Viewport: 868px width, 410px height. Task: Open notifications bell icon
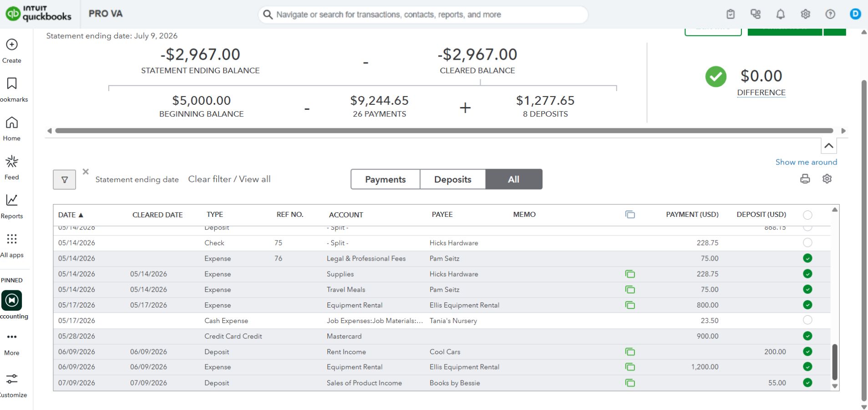tap(781, 14)
